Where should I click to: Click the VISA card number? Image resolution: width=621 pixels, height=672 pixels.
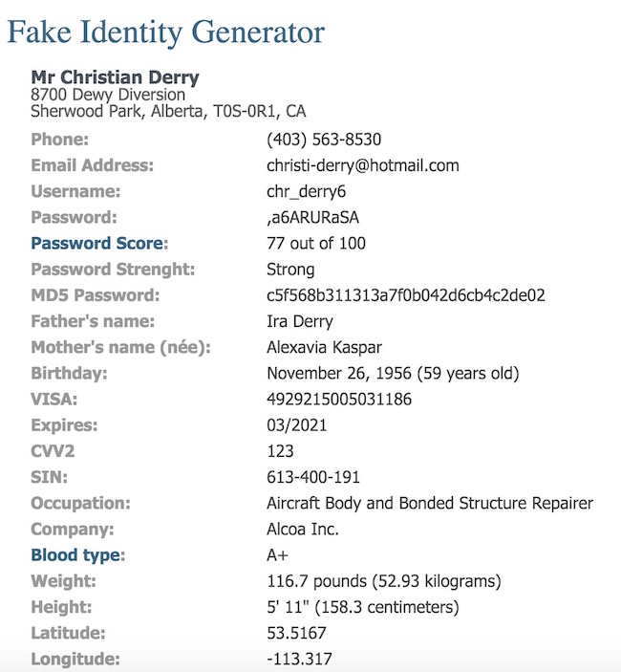coord(339,399)
